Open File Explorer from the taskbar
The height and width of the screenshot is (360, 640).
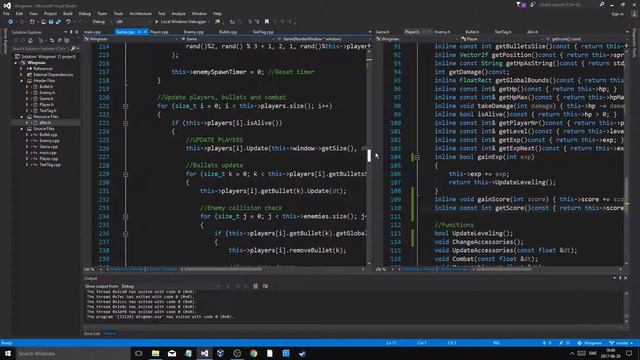155,353
